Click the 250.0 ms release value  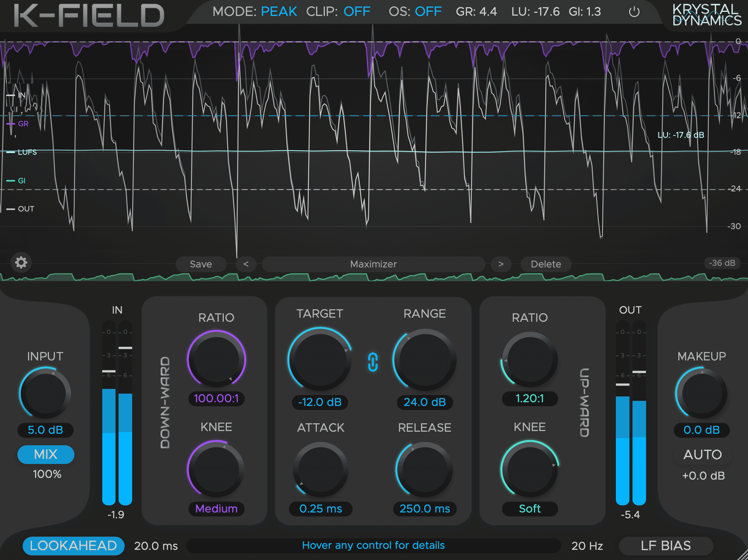[425, 509]
